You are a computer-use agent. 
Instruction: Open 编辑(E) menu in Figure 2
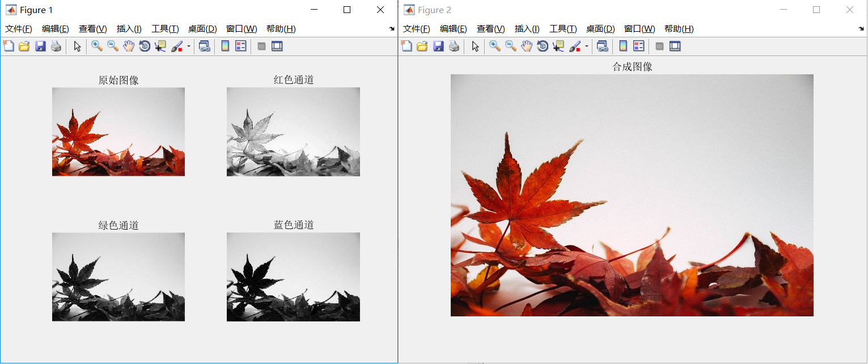[454, 29]
